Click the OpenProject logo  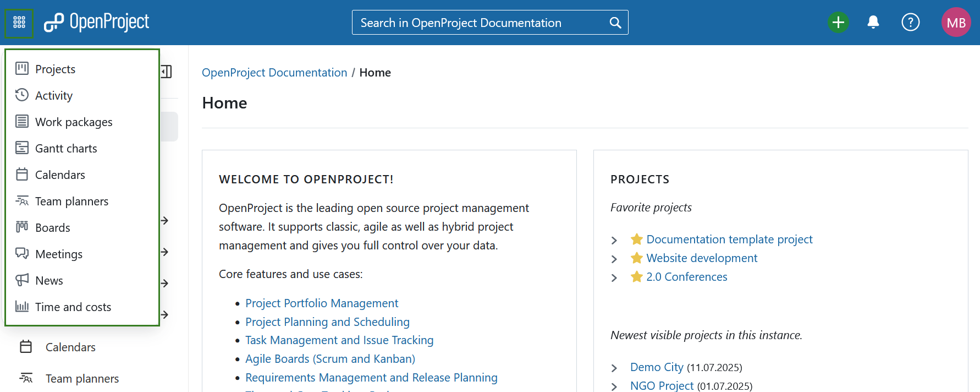[x=97, y=23]
